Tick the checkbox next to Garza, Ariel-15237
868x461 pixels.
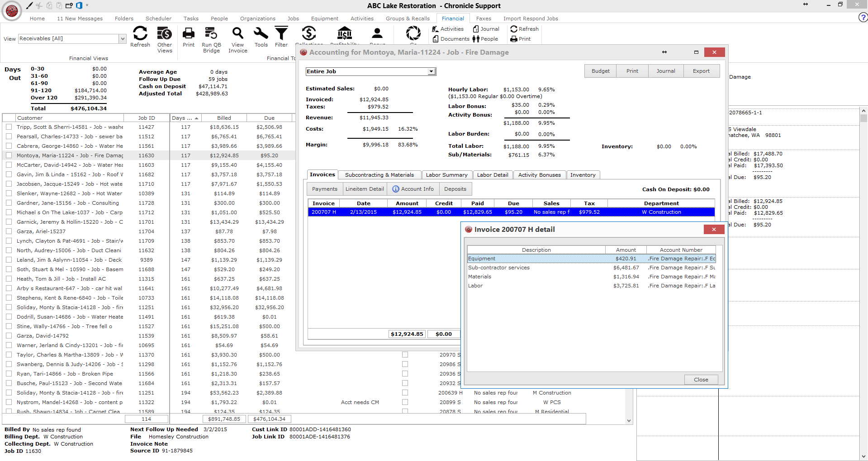[9, 231]
